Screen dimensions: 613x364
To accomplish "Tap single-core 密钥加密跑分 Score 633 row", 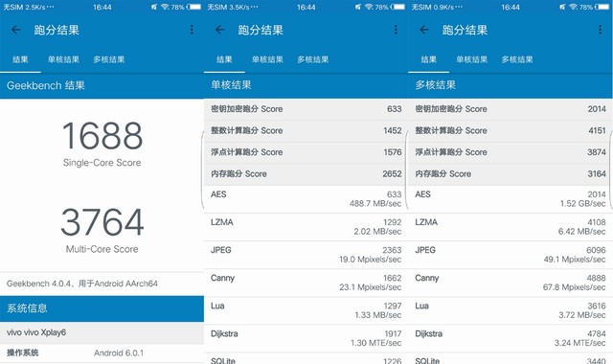I will pos(306,109).
